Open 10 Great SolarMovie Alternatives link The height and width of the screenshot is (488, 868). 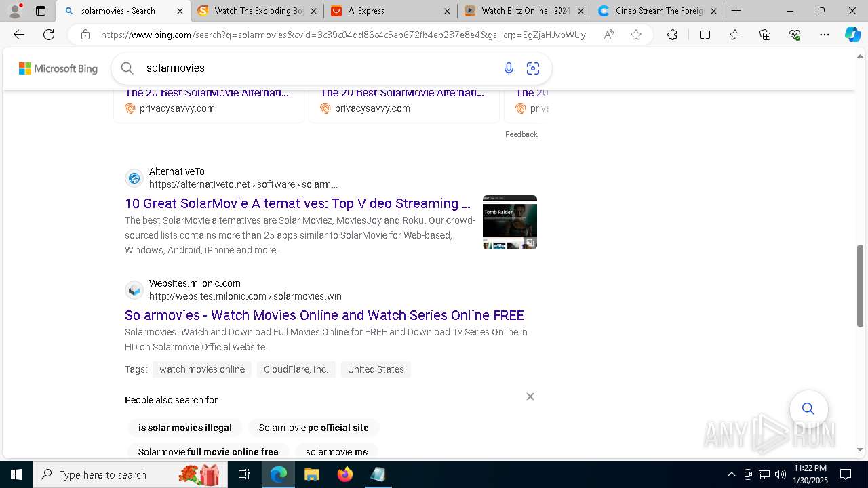tap(298, 203)
